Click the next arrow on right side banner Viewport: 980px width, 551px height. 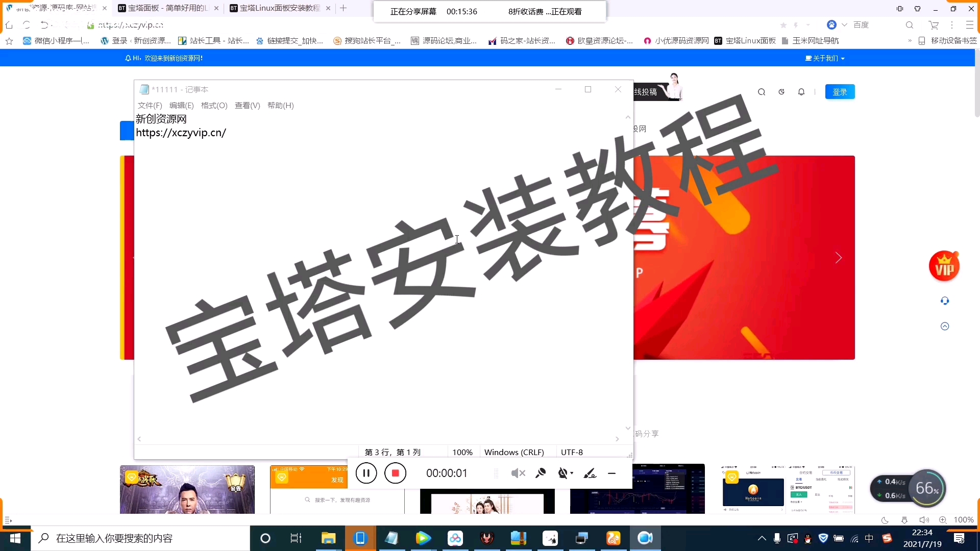coord(839,257)
